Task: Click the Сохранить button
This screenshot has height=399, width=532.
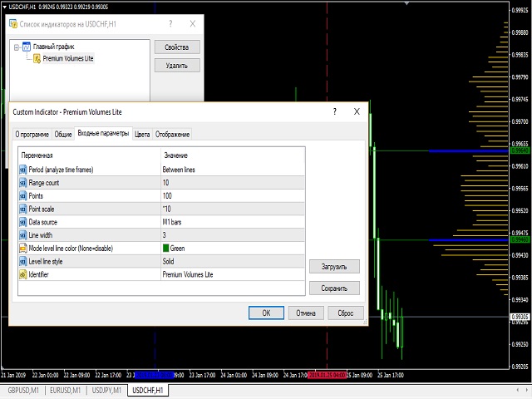Action: (334, 288)
